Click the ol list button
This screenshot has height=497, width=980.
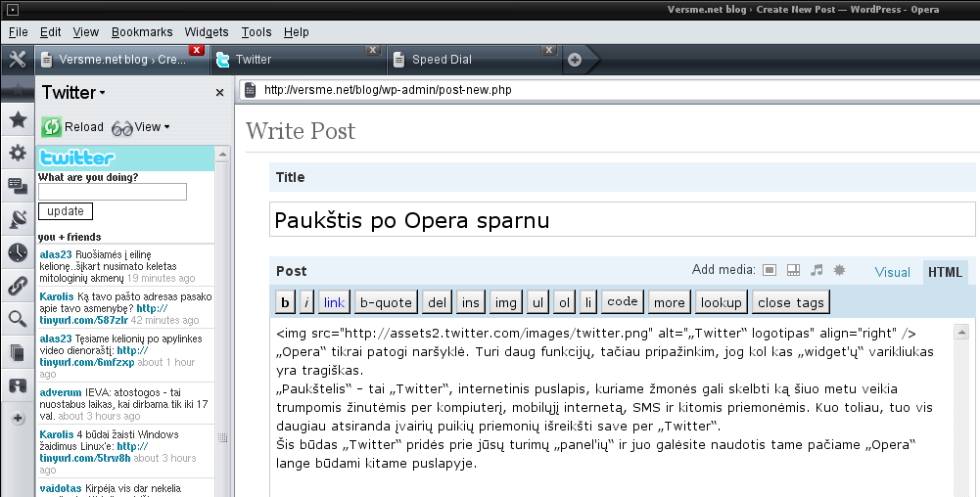pos(564,302)
